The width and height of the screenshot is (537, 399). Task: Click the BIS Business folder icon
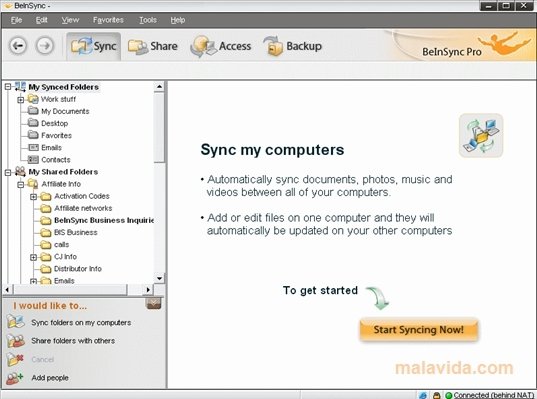tap(46, 233)
